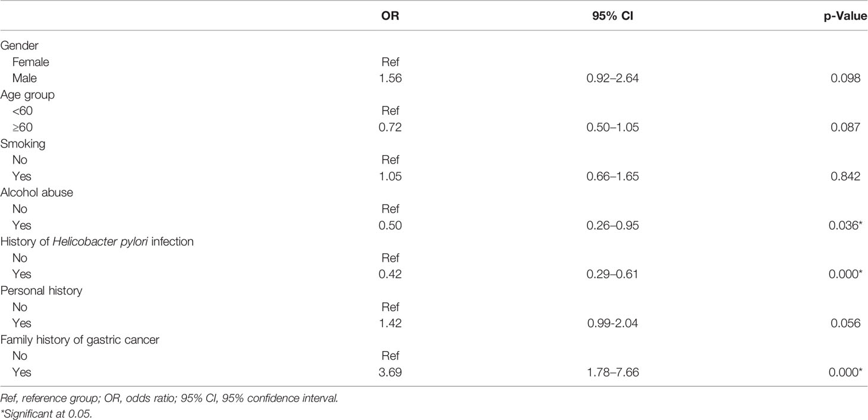868x420 pixels.
Task: Click the odds ratio 3.69
Action: coord(390,372)
